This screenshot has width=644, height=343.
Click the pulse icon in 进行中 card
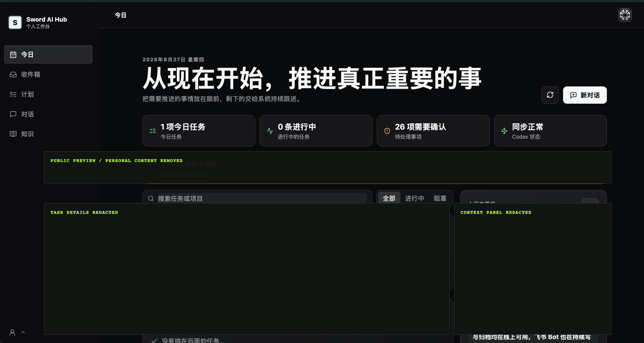tap(270, 131)
